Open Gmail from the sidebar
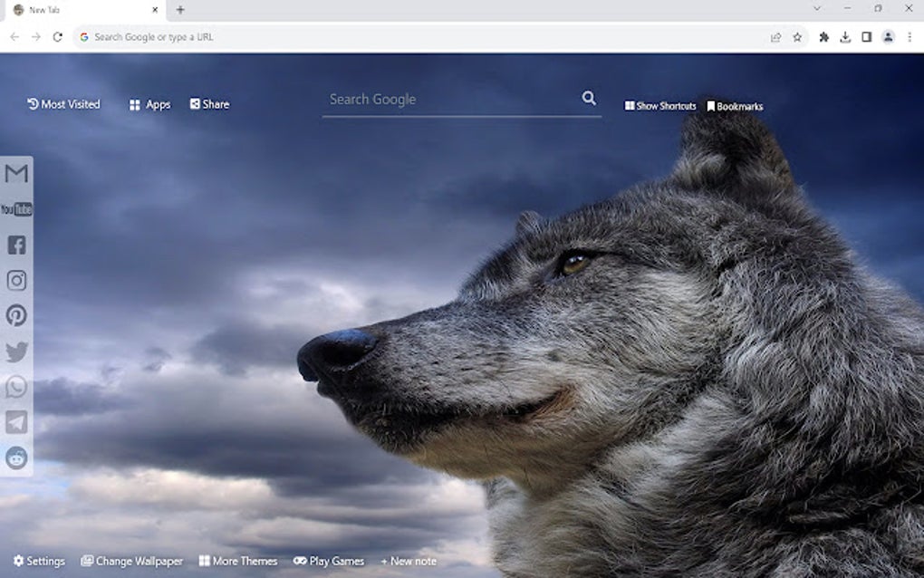Viewport: 924px width, 578px height. point(16,174)
